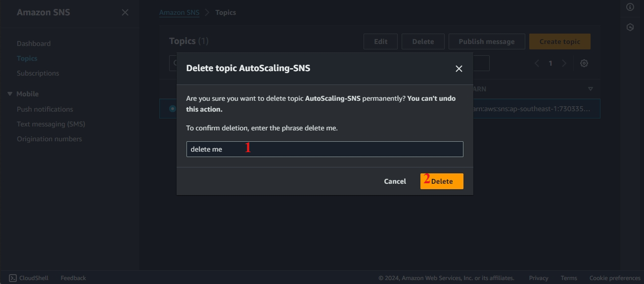Image resolution: width=644 pixels, height=284 pixels.
Task: Confirm deletion with the orange Delete button
Action: tap(442, 181)
